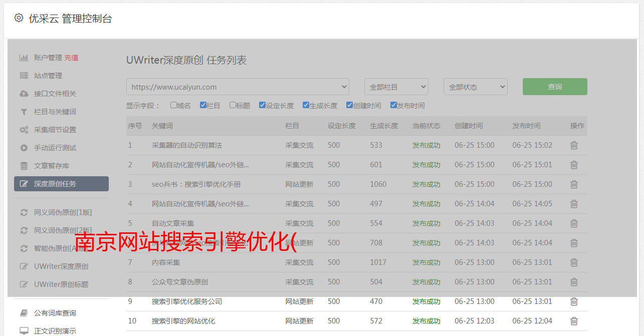
Task: Expand the 全部栏目 dropdown
Action: coord(396,87)
